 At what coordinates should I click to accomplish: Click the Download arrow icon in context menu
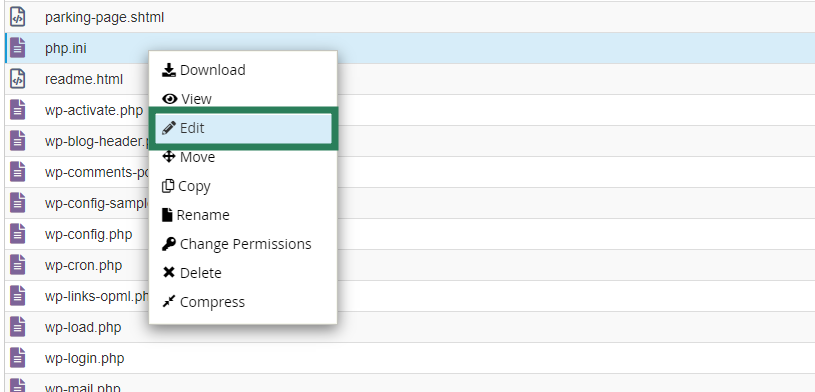click(169, 70)
